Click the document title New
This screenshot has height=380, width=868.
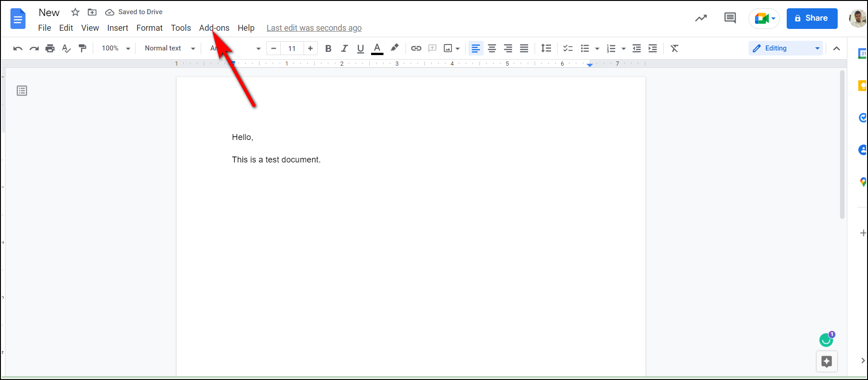pos(49,12)
